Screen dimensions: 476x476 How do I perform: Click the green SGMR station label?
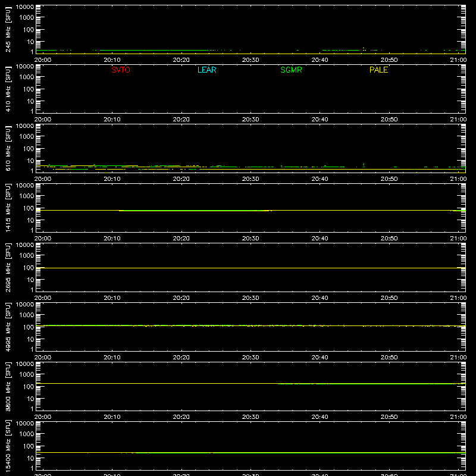coord(291,70)
